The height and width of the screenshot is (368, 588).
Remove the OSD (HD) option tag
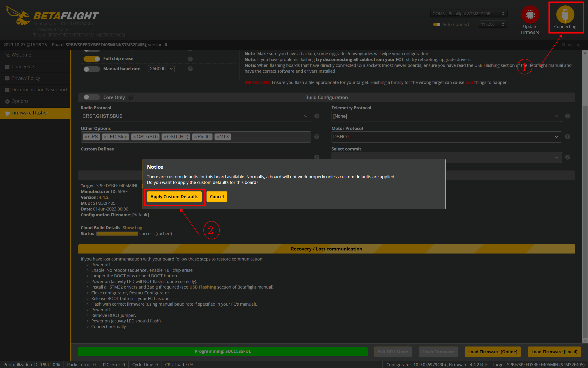tap(165, 137)
